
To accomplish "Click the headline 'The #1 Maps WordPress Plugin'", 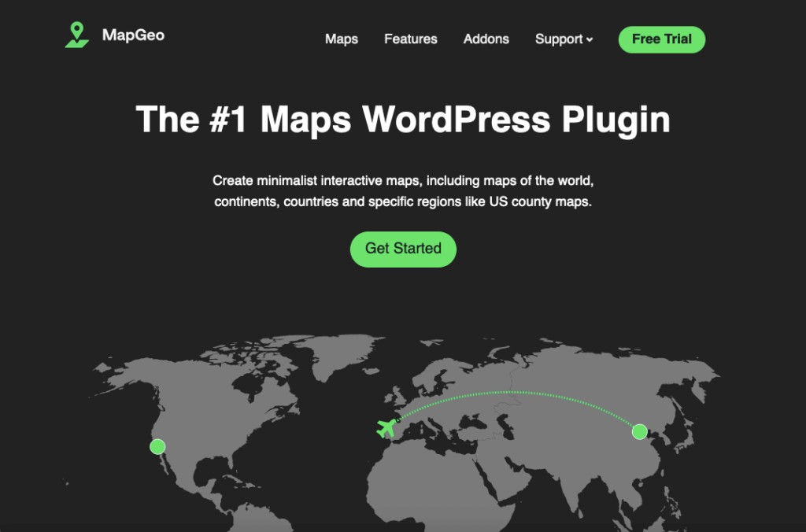I will pyautogui.click(x=403, y=120).
